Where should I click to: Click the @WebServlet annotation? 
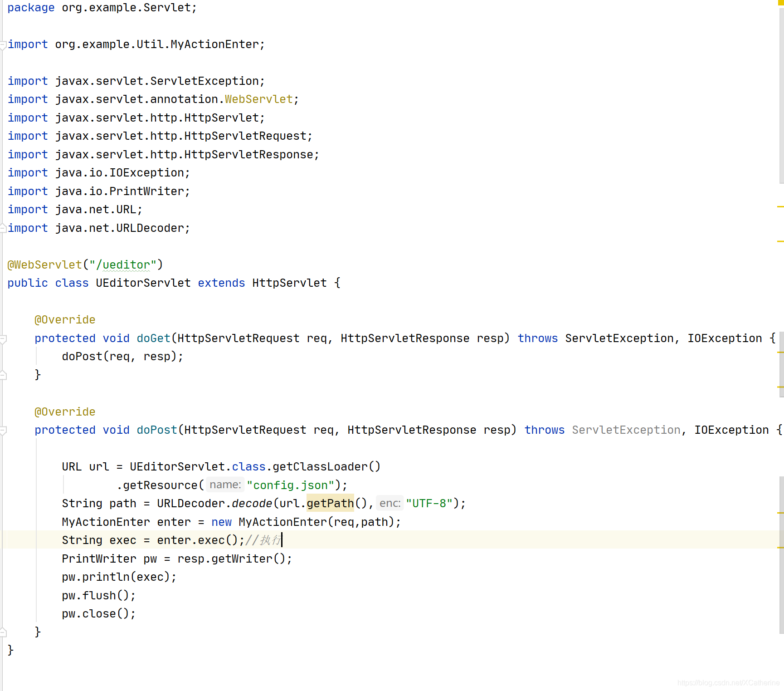tap(45, 265)
